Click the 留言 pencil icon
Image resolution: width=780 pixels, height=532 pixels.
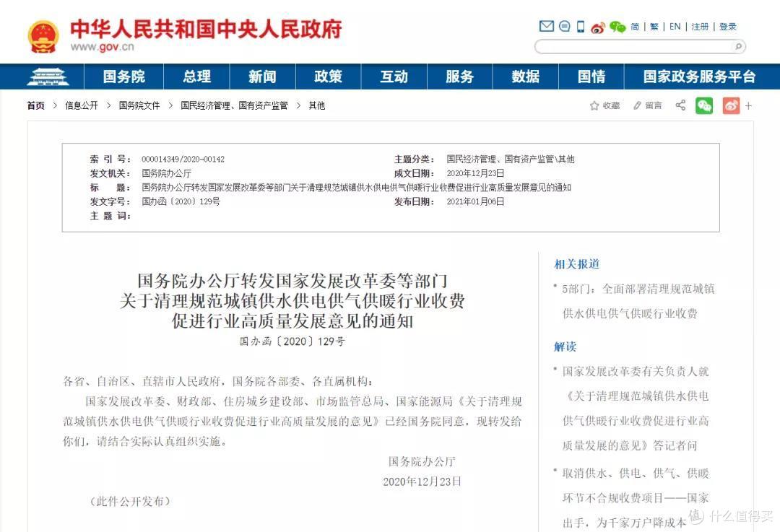(637, 105)
